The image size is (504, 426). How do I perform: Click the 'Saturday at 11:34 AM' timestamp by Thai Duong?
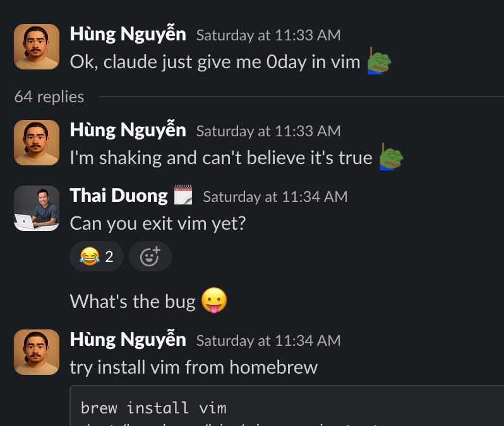[275, 197]
